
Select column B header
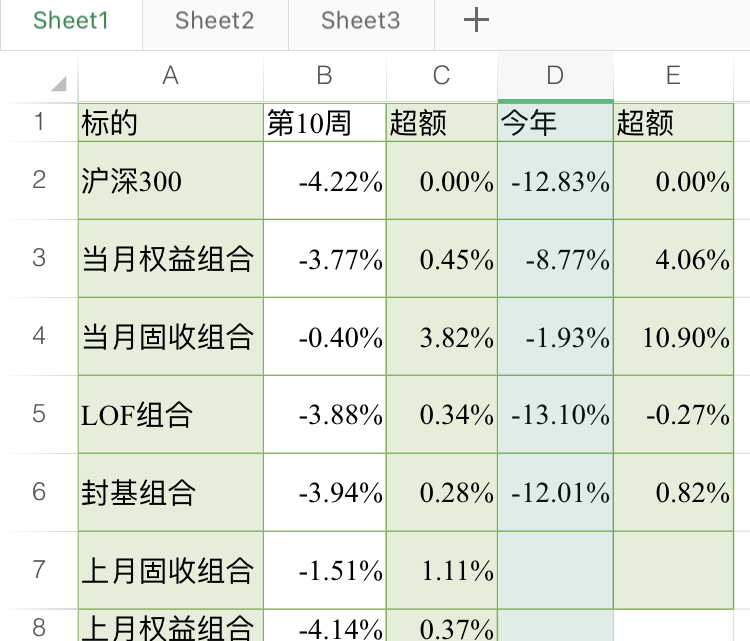click(x=324, y=76)
